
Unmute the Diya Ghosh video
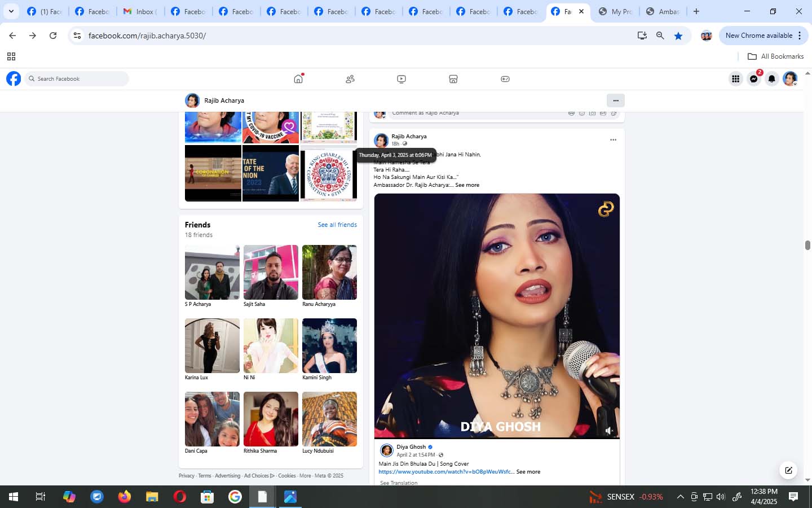[609, 431]
